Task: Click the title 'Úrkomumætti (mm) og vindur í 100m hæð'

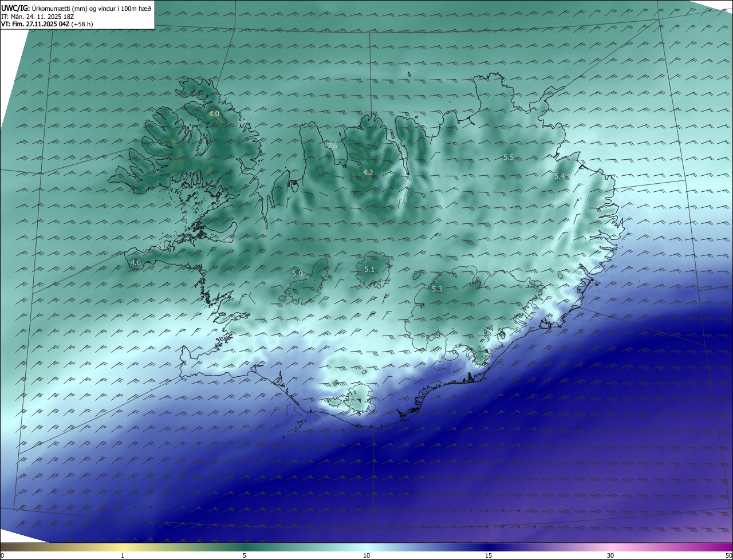Action: coord(92,9)
